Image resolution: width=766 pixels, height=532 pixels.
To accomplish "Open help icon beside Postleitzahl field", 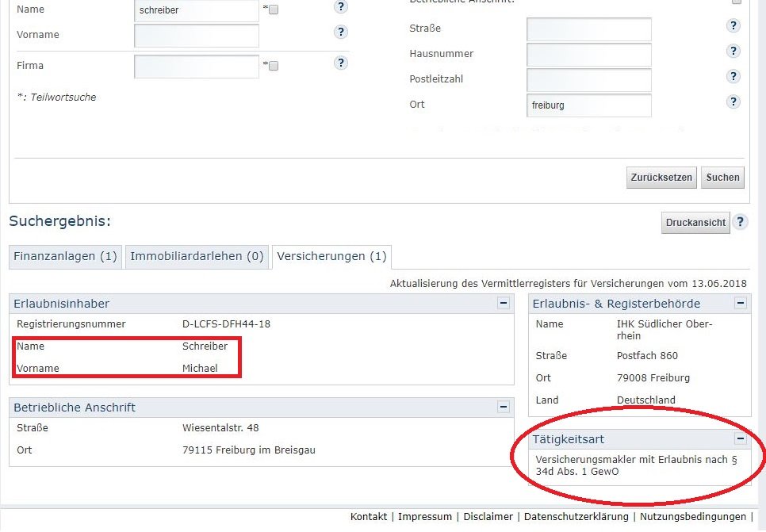I will pos(733,77).
